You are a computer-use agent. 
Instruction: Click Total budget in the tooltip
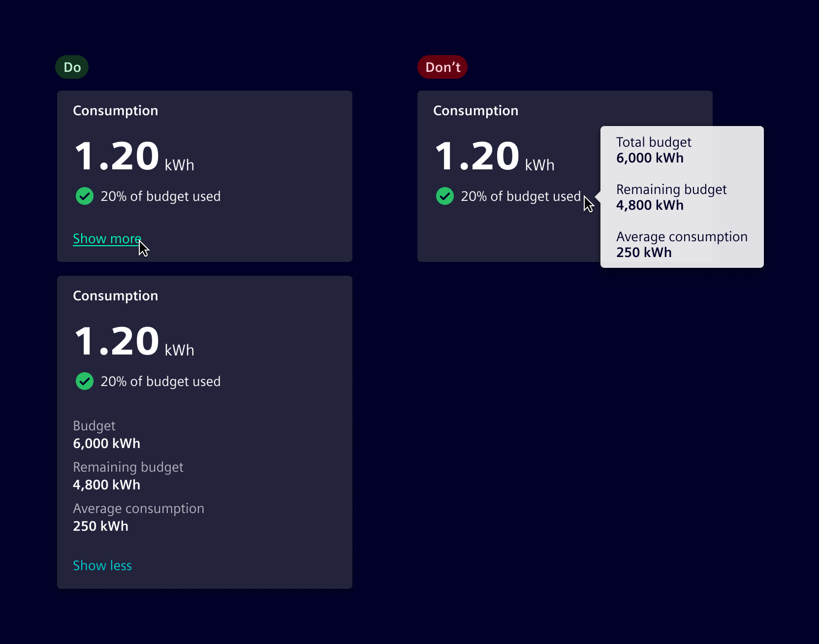coord(654,150)
